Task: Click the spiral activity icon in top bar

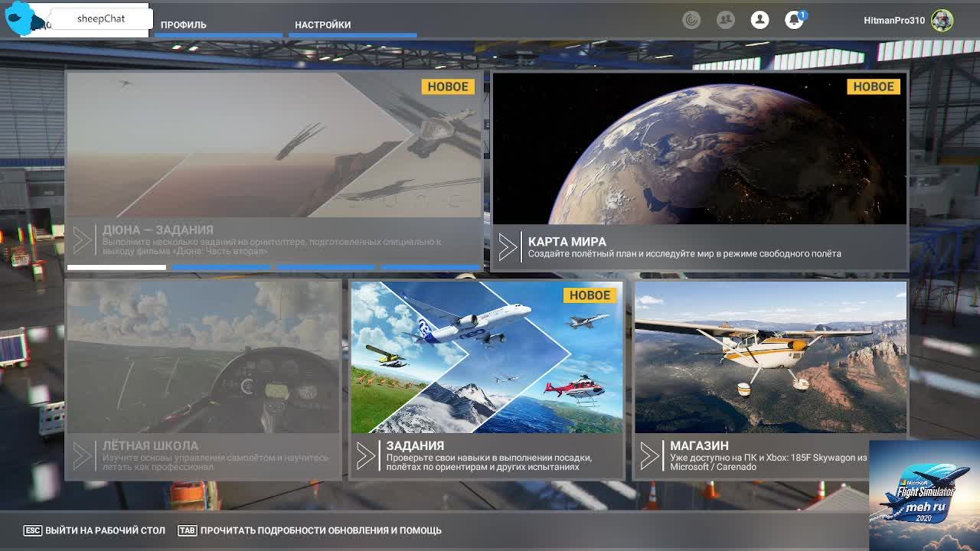Action: (x=691, y=21)
